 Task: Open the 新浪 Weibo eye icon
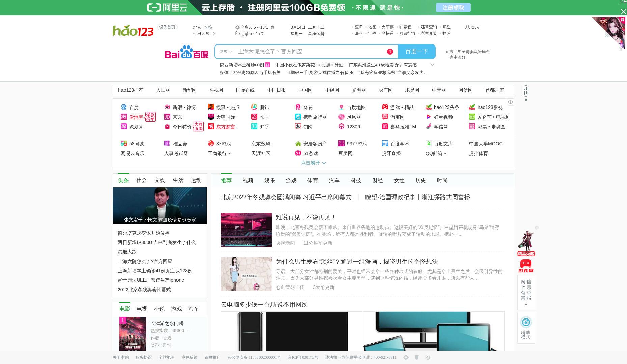pyautogui.click(x=167, y=107)
